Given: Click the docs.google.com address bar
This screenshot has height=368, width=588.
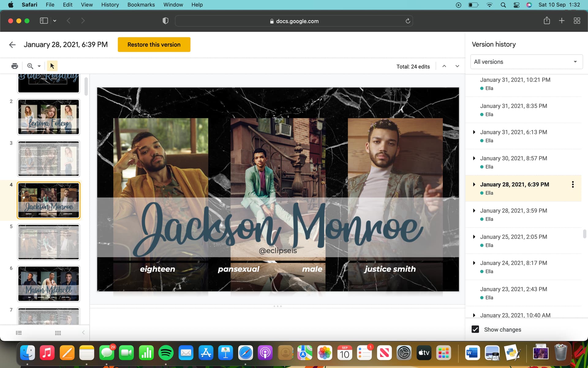Looking at the screenshot, I should 294,21.
